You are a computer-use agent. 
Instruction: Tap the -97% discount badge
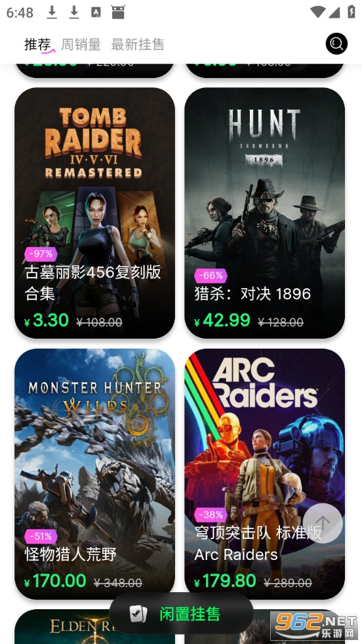point(40,254)
